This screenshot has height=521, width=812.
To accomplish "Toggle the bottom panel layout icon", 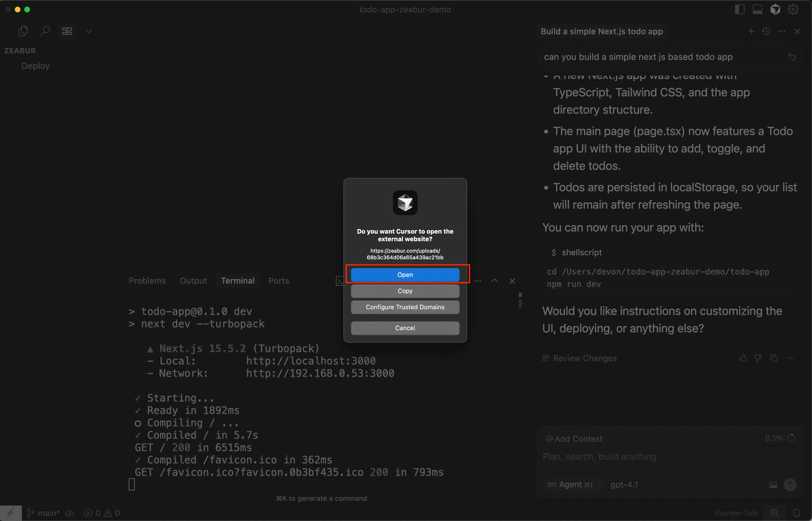I will pos(757,10).
